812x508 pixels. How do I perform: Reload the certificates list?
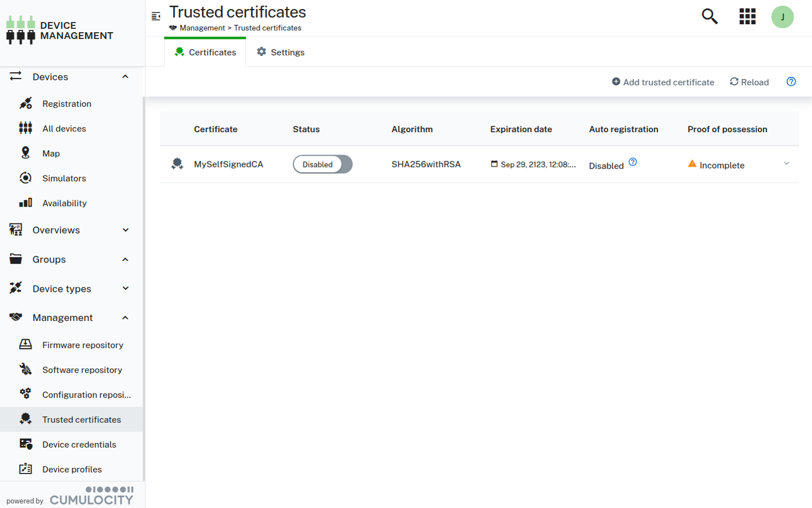(749, 82)
